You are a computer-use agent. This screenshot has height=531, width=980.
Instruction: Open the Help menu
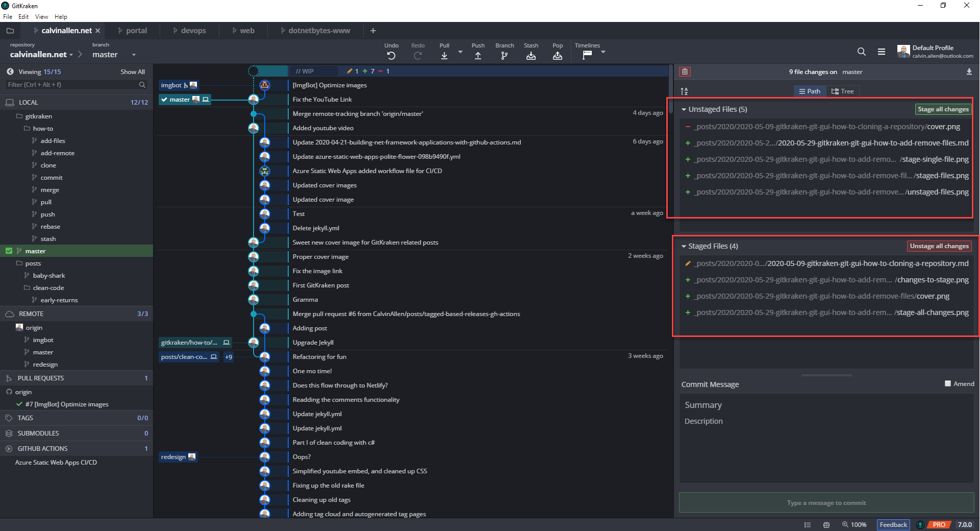pyautogui.click(x=61, y=16)
